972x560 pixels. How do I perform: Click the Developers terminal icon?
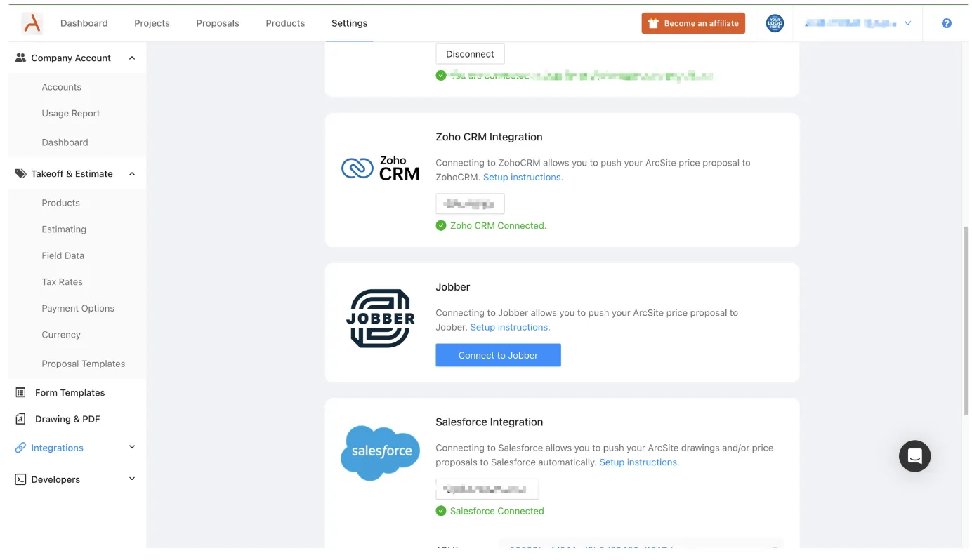(x=20, y=479)
